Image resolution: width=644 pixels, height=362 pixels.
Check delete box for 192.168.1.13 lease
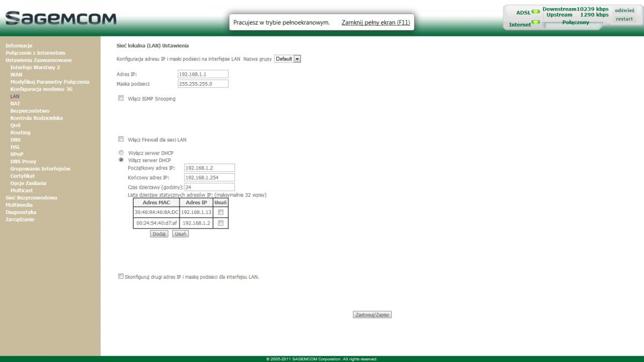click(220, 212)
